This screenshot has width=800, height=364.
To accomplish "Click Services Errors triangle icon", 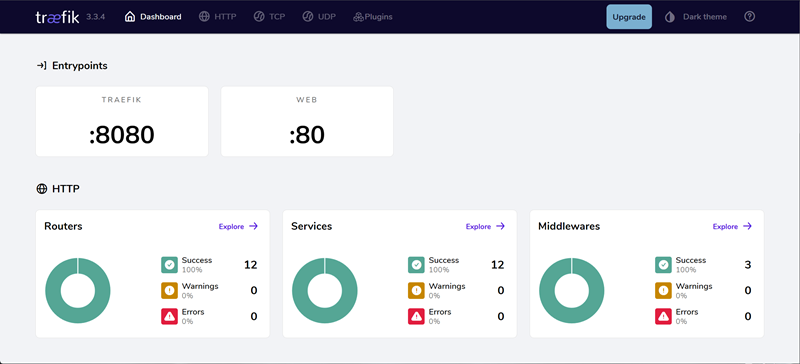I will 416,317.
